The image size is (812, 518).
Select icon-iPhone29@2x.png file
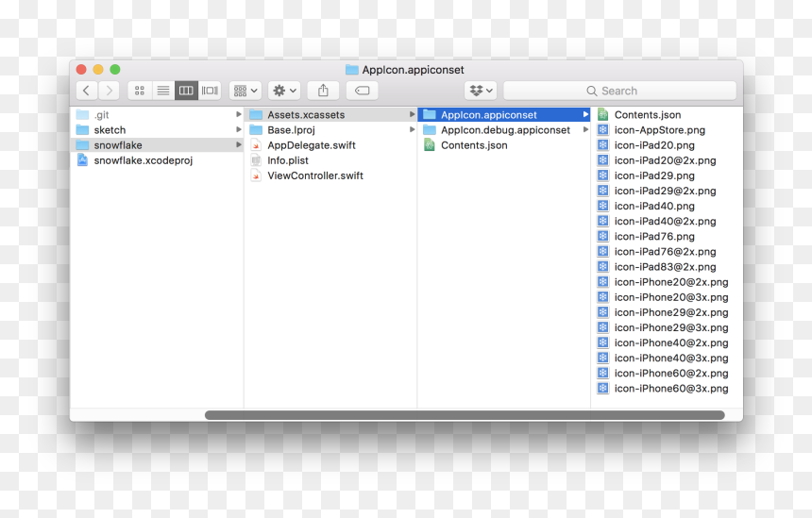[x=663, y=312]
